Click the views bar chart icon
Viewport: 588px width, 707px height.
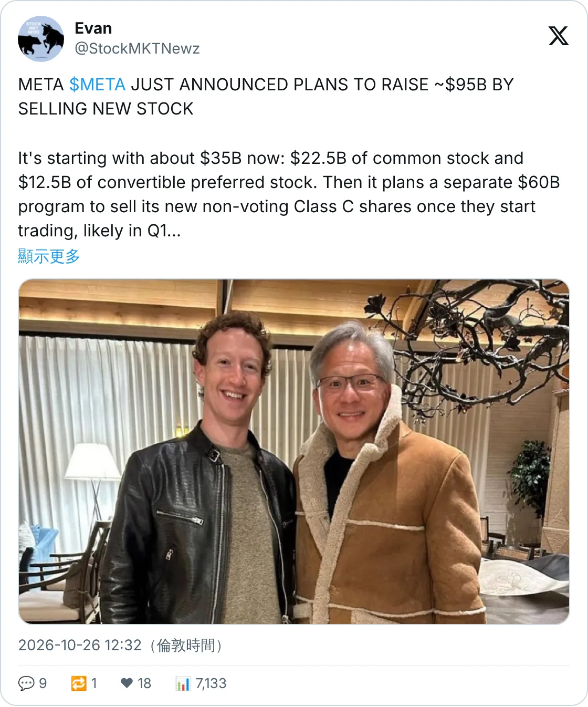tap(183, 683)
